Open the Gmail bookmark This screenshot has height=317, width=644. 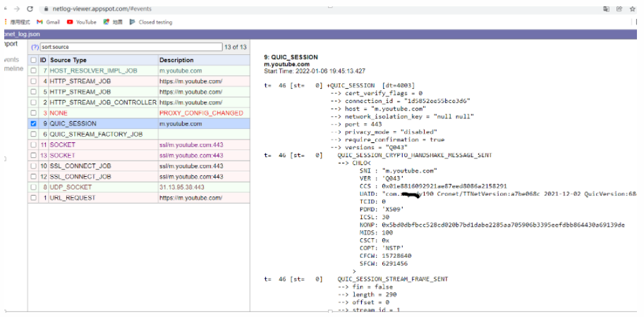pyautogui.click(x=48, y=22)
